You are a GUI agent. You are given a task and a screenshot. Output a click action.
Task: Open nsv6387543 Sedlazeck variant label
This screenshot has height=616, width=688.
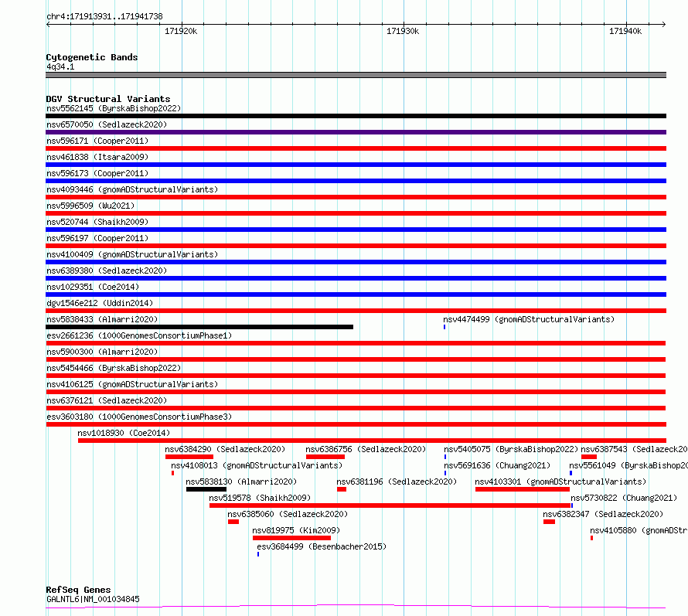point(634,449)
